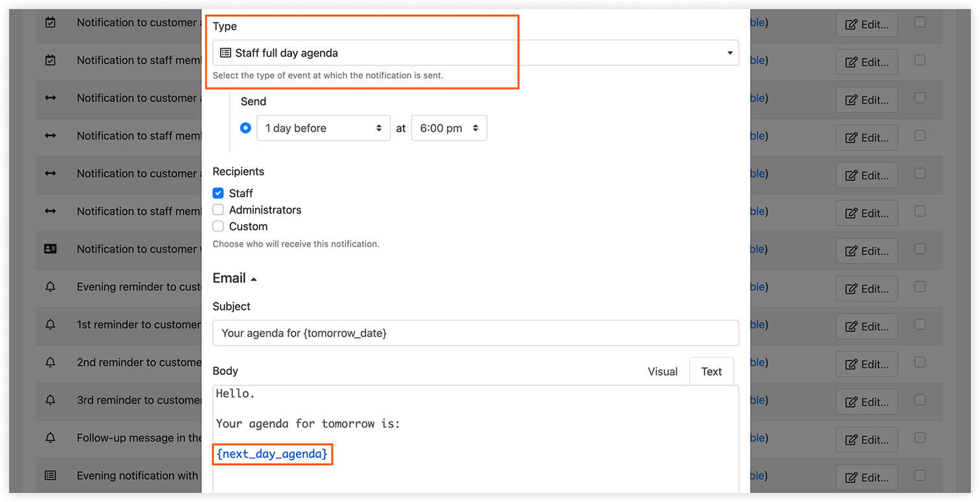Open the '1 day before' dropdown
This screenshot has height=502, width=980.
(324, 128)
